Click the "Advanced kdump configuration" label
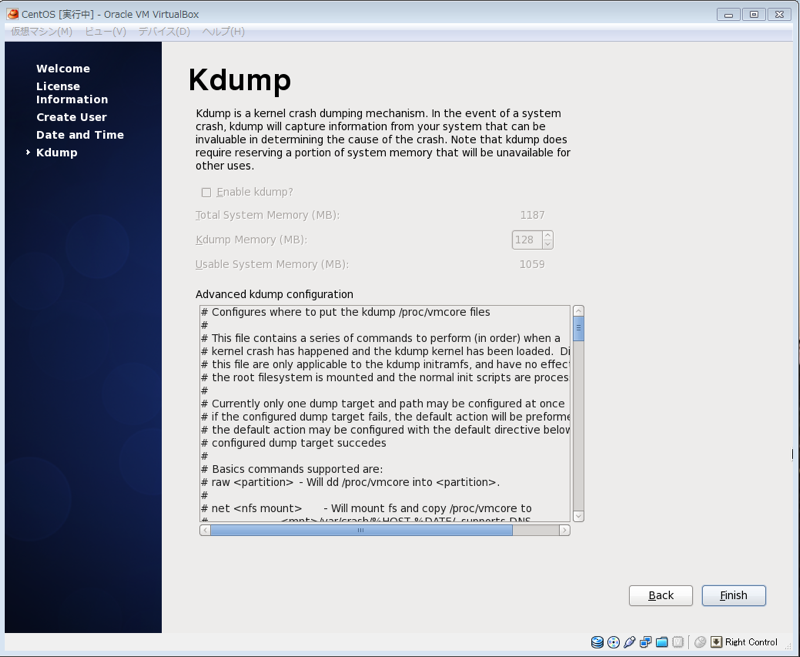This screenshot has width=800, height=657. (x=274, y=294)
